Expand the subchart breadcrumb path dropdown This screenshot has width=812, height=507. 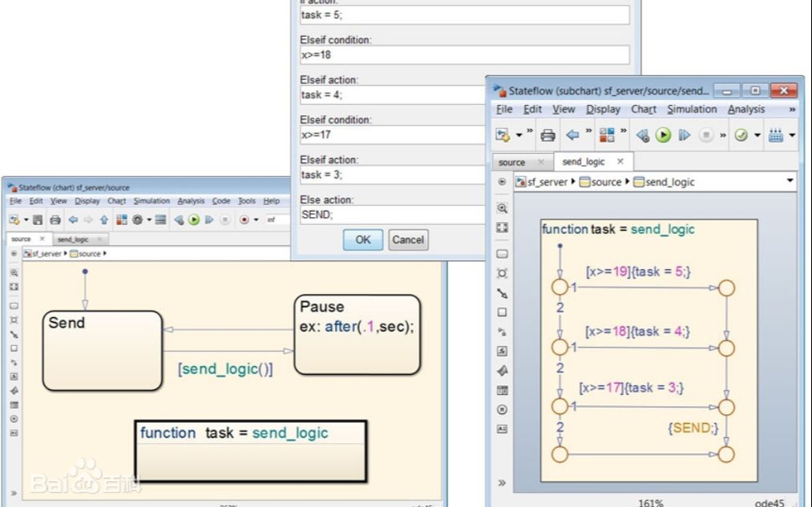(790, 182)
